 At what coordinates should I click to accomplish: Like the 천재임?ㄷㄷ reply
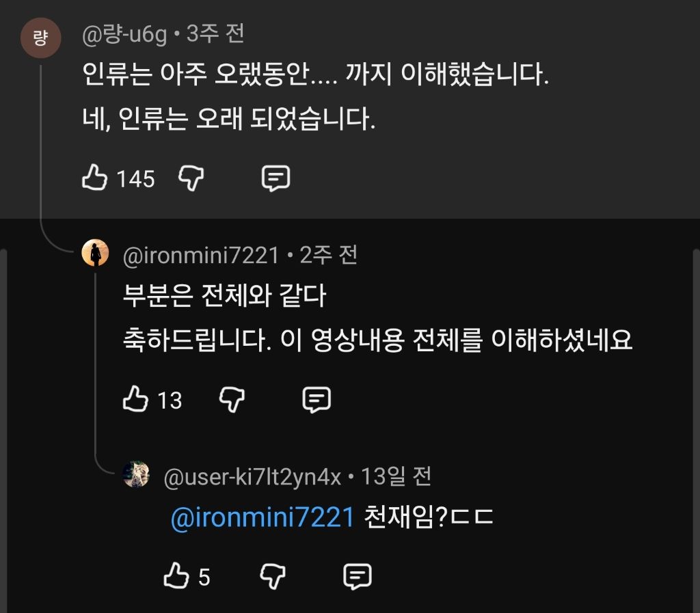[176, 577]
